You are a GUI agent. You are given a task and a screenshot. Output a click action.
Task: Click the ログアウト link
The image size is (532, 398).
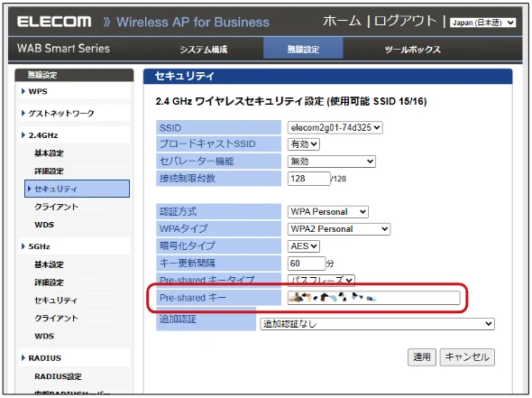[405, 22]
